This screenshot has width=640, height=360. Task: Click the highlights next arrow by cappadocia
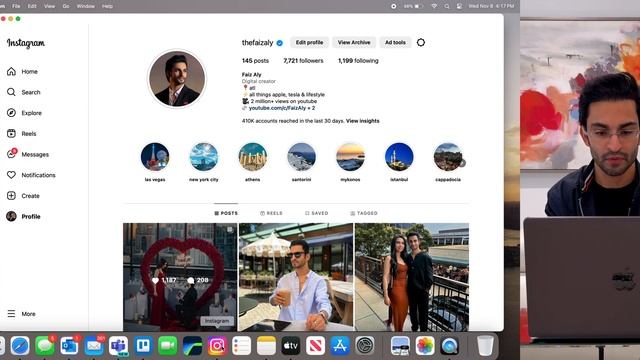[x=462, y=163]
